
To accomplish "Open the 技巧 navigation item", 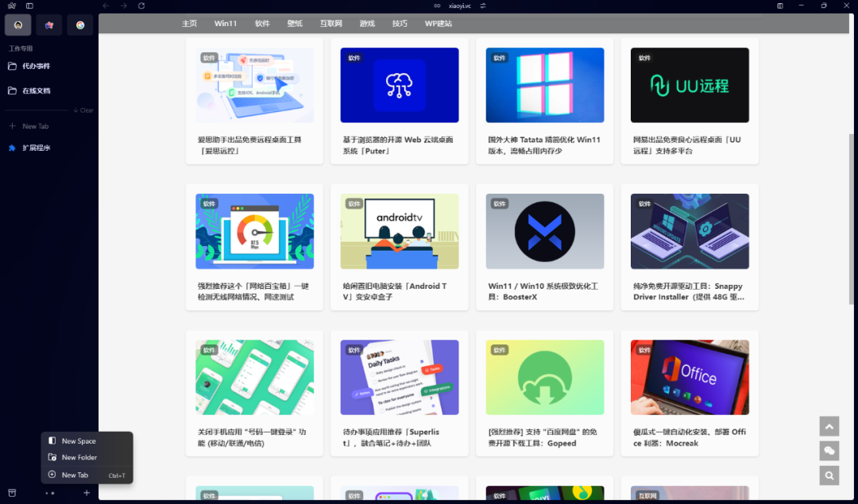I will coord(400,24).
